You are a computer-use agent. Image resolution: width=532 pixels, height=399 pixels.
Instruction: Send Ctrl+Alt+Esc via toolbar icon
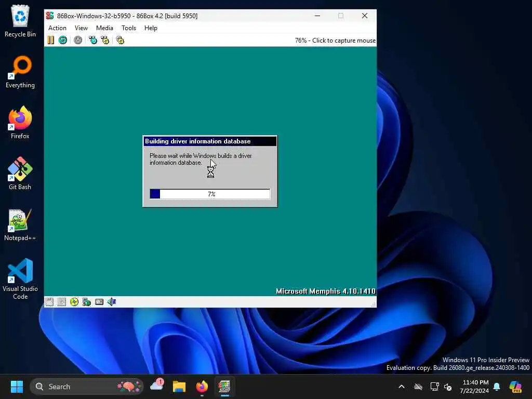coord(105,40)
